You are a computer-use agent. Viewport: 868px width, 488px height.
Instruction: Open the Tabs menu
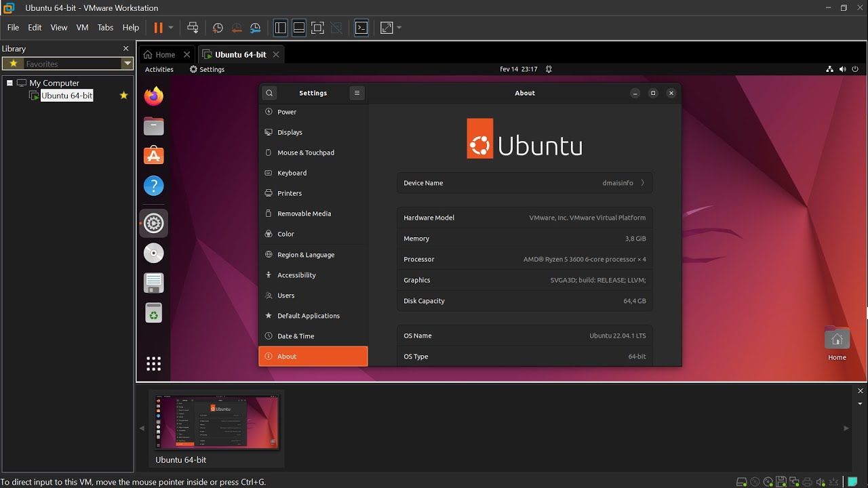coord(105,28)
